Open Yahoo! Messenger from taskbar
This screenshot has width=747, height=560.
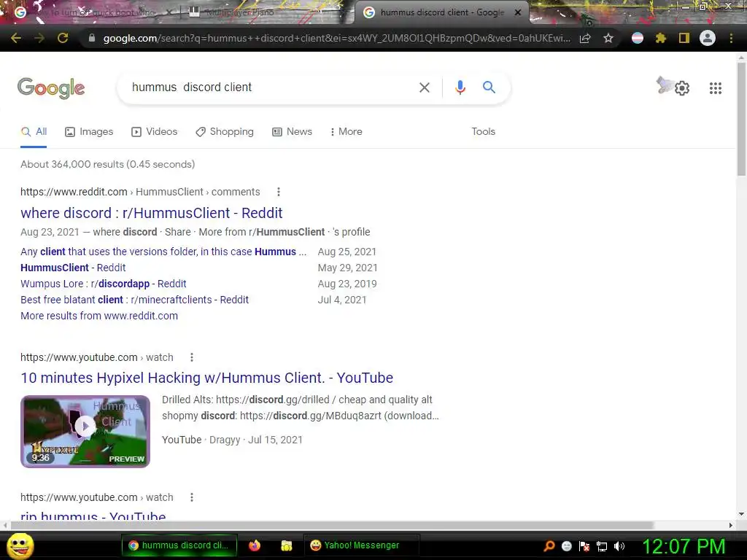[x=361, y=545]
